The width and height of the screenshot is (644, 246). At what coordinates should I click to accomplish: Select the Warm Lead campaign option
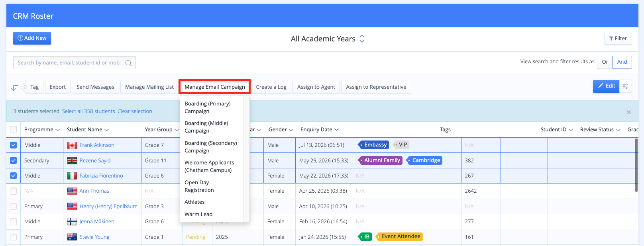[x=198, y=214]
